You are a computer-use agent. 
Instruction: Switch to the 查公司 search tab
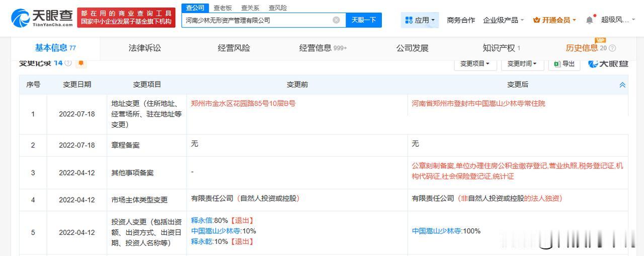(195, 8)
